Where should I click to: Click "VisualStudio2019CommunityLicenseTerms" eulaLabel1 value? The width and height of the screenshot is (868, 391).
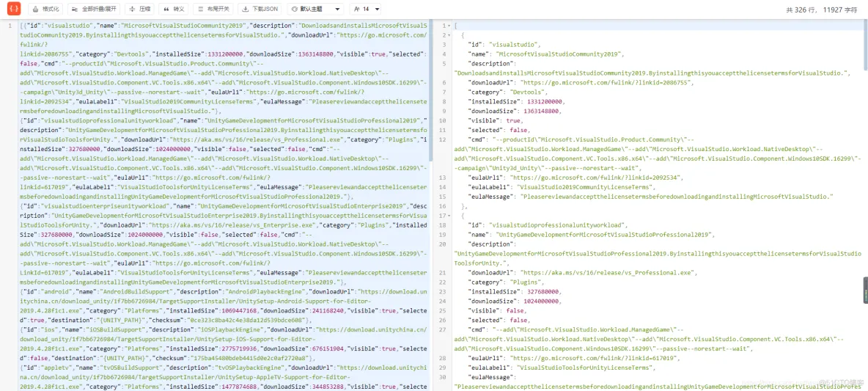coord(583,187)
